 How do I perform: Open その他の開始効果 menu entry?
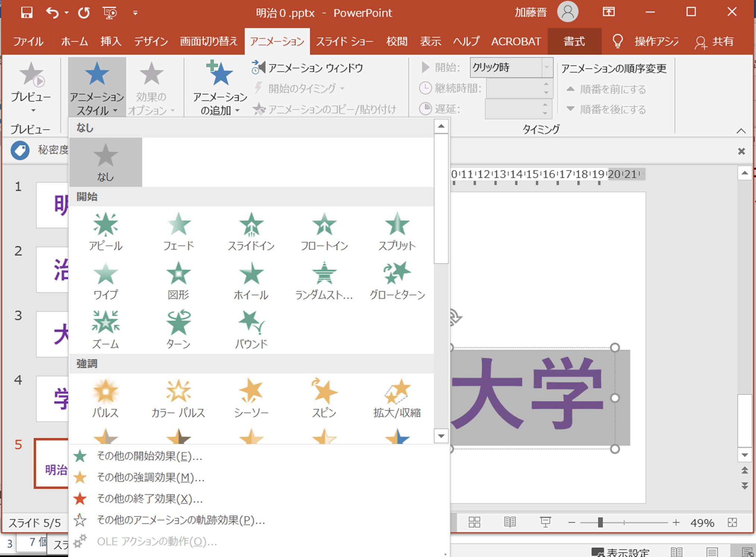tap(149, 456)
